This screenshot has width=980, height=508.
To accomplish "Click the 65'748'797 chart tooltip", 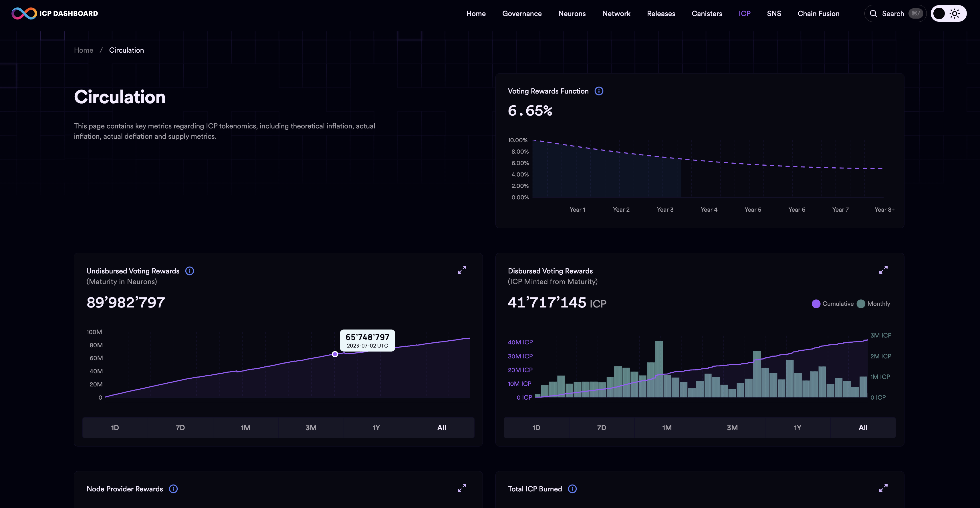I will click(368, 341).
